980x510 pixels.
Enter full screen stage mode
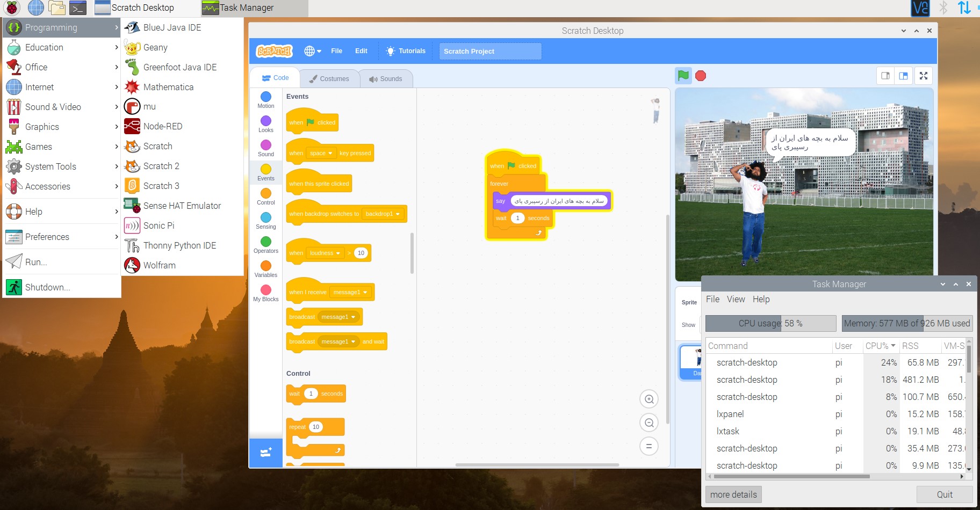tap(924, 76)
